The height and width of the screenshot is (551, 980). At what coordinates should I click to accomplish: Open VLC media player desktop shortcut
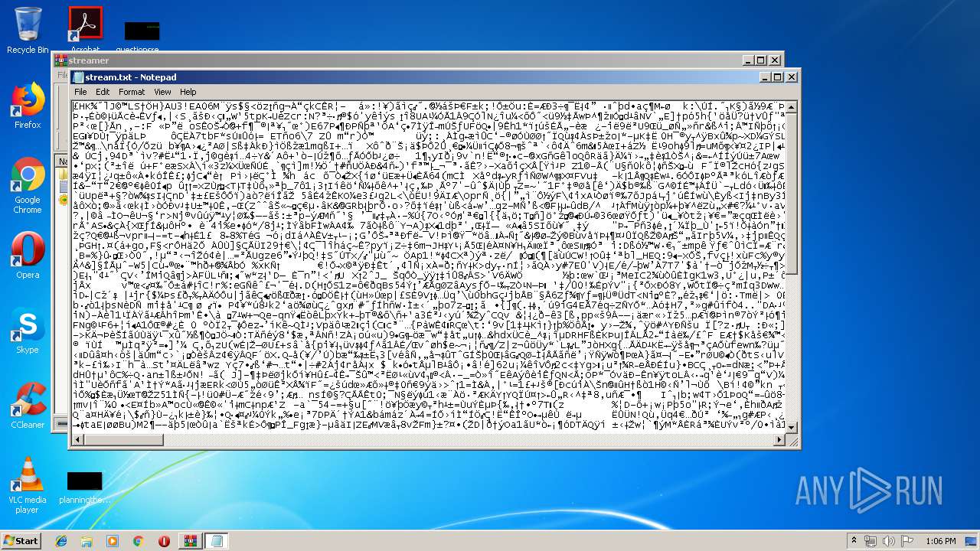[x=28, y=485]
